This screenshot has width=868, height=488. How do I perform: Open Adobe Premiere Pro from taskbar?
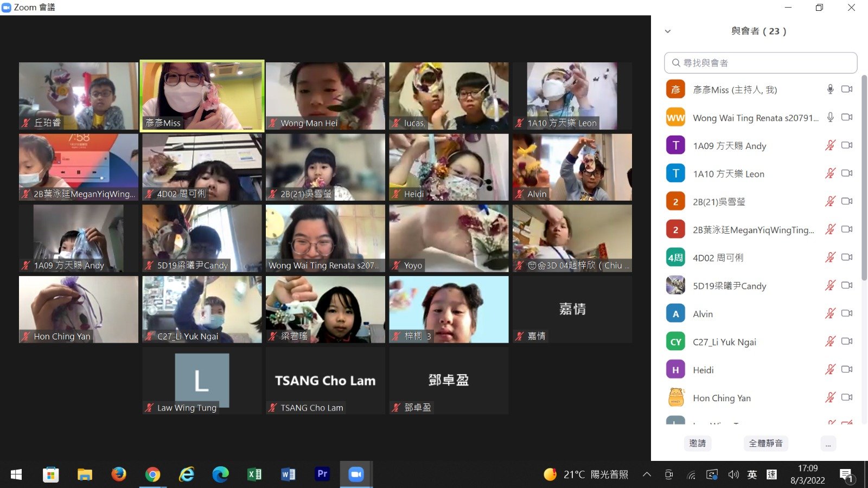point(322,474)
